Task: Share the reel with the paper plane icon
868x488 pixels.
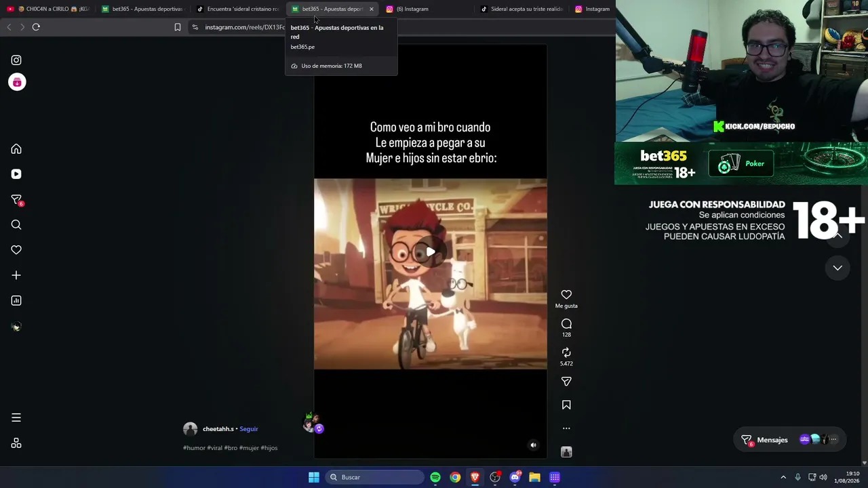Action: click(x=566, y=382)
